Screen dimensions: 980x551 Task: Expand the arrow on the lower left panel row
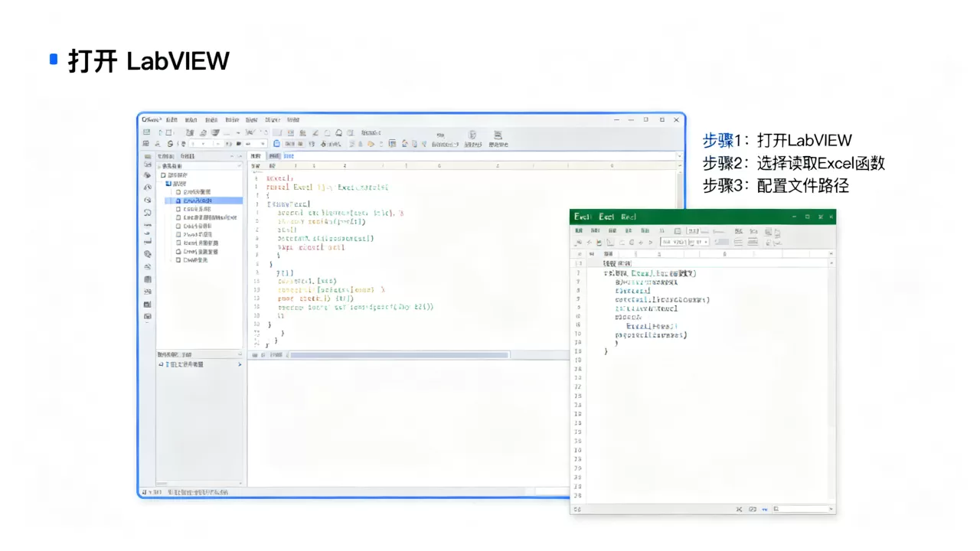240,365
